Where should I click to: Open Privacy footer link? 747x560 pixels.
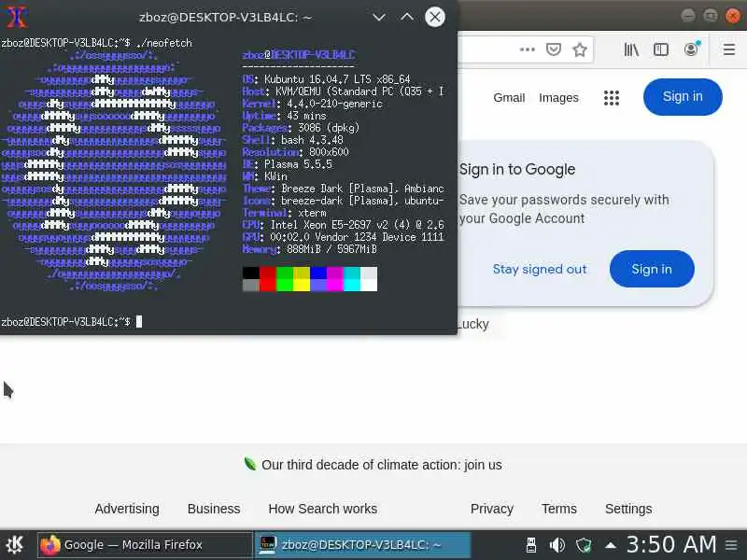492,509
